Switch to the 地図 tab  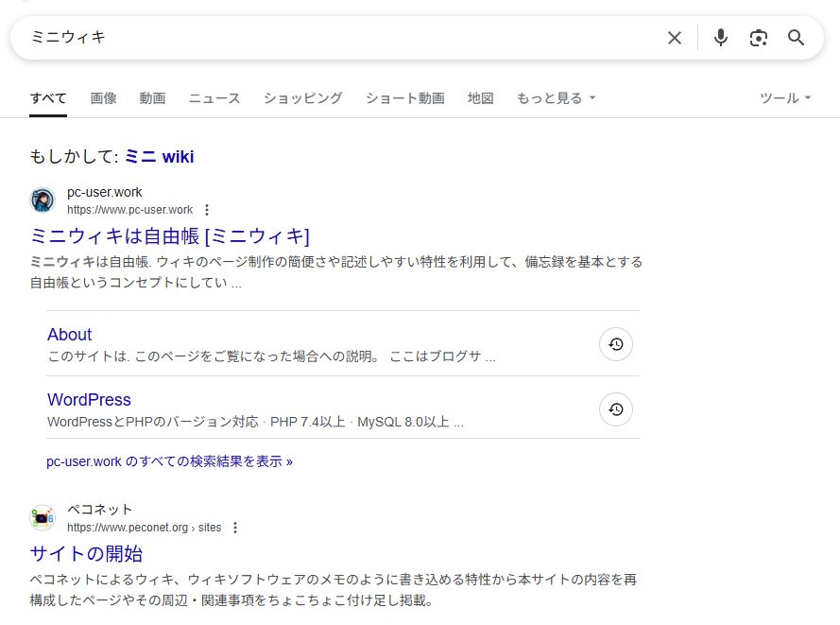[x=481, y=98]
